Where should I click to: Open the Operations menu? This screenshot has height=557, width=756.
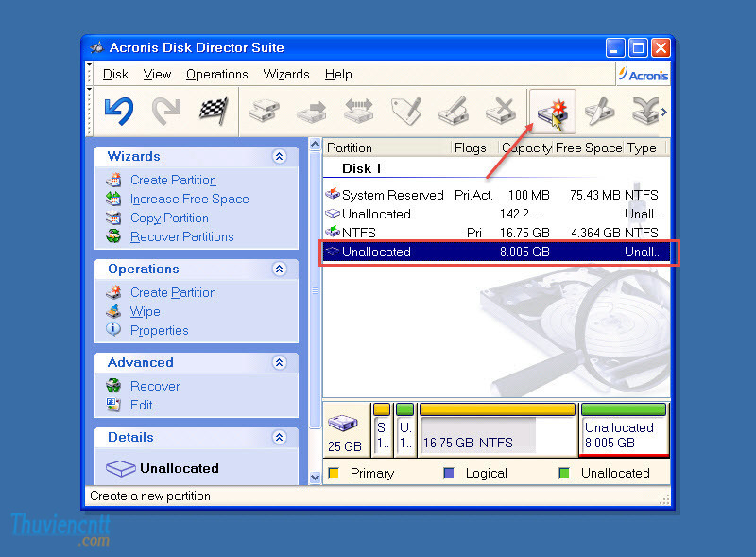click(x=217, y=75)
